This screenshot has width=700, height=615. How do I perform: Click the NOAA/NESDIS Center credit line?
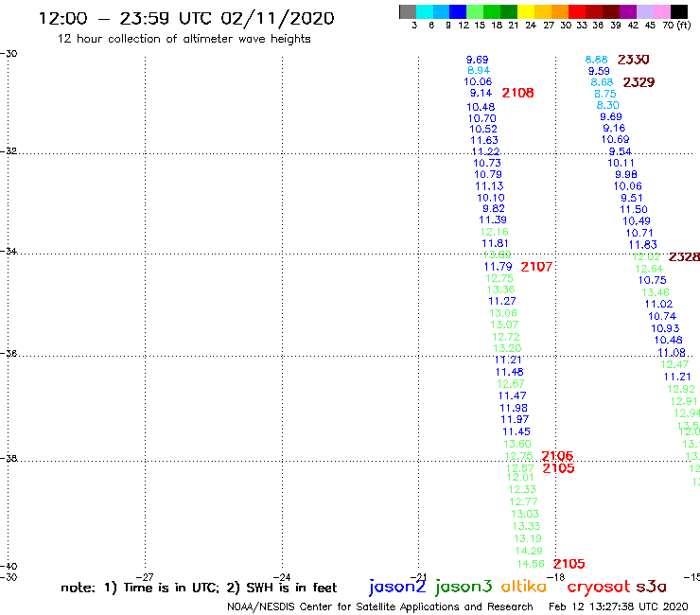click(x=380, y=607)
